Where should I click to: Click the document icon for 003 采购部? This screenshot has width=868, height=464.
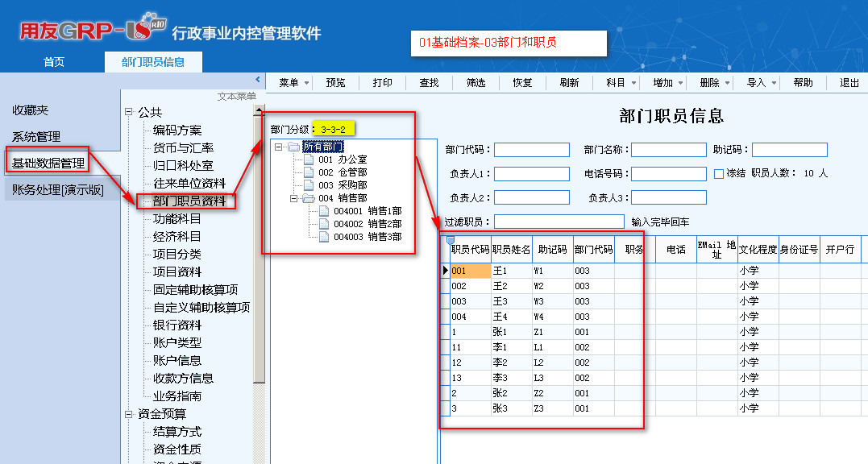(309, 185)
